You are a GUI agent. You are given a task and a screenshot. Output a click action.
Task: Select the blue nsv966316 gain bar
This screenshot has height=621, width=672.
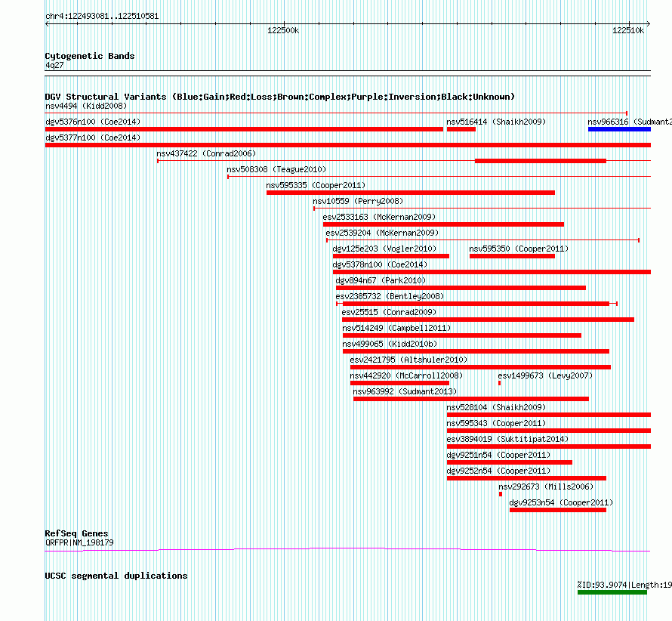pos(619,129)
